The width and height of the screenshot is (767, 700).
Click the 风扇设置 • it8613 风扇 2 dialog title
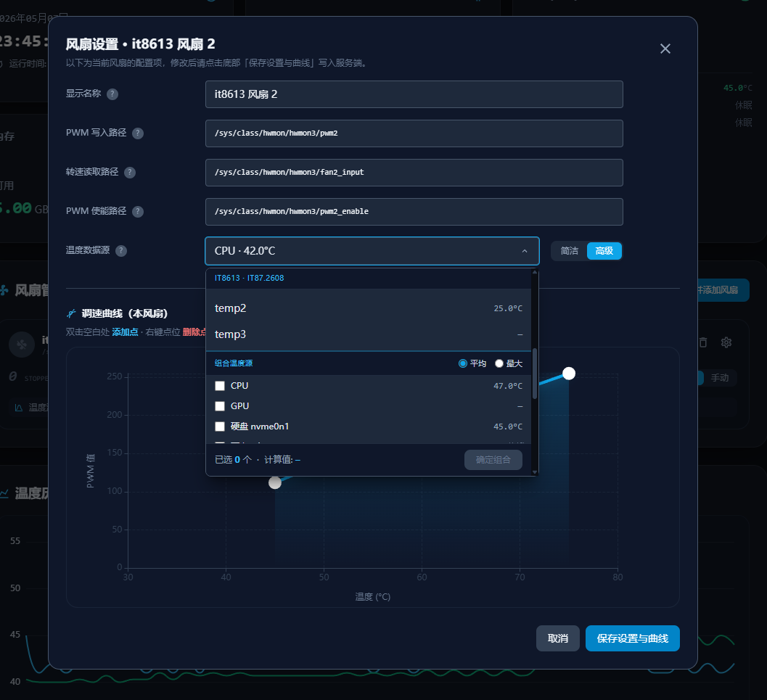click(140, 44)
